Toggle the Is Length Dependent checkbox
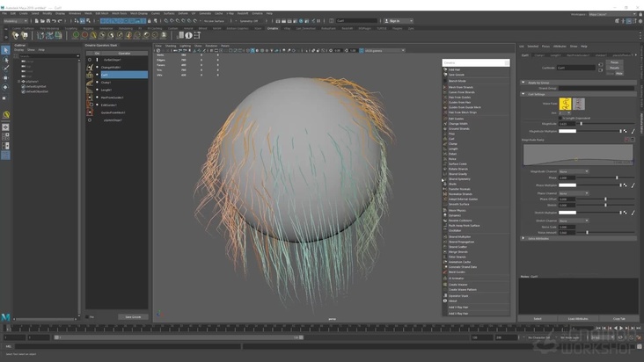 (x=560, y=118)
